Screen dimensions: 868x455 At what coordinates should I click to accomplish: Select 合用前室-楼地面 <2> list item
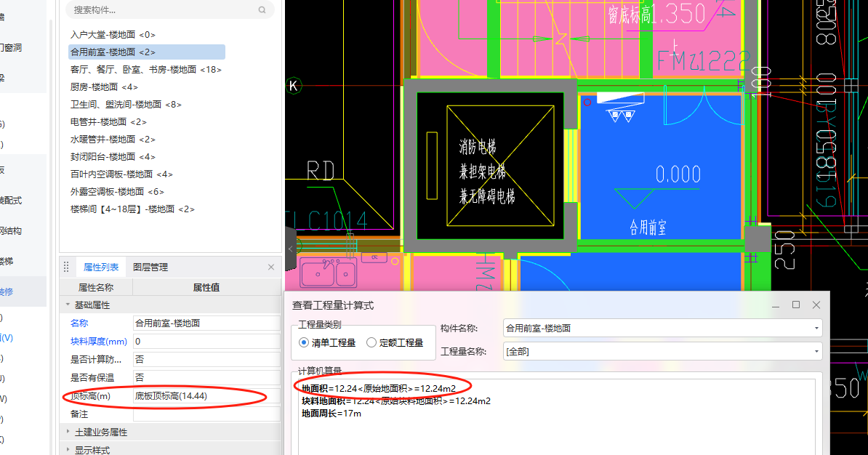(x=147, y=52)
